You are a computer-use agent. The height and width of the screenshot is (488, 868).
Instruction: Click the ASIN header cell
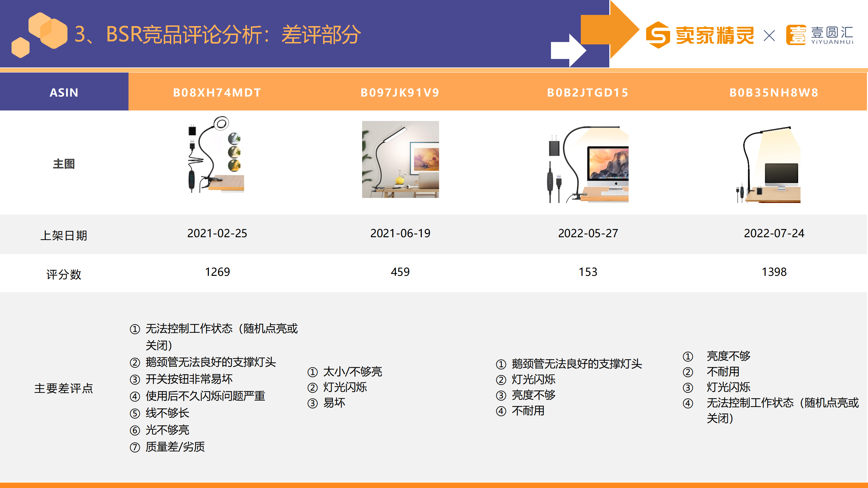click(64, 92)
